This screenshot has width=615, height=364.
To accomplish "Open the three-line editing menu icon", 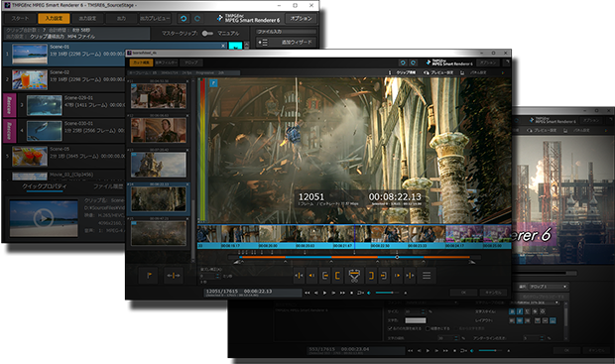I will (x=427, y=276).
